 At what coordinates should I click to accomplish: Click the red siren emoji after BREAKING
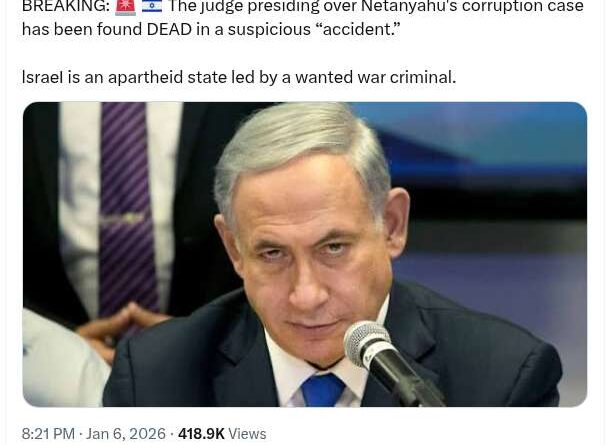point(126,7)
